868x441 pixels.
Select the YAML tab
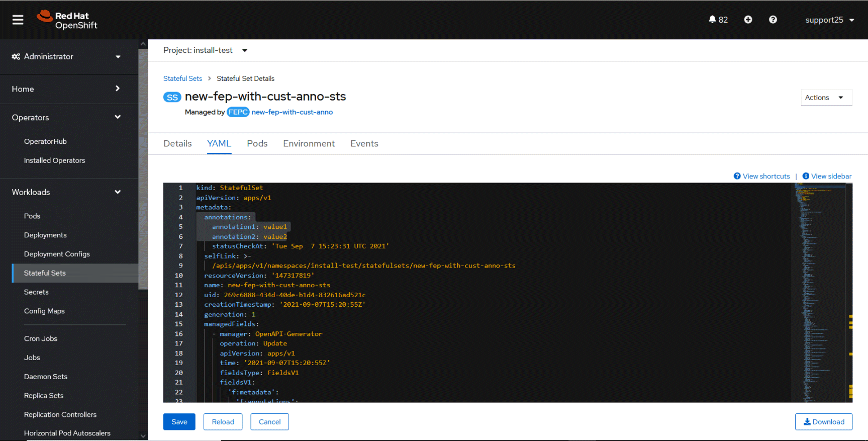click(219, 144)
